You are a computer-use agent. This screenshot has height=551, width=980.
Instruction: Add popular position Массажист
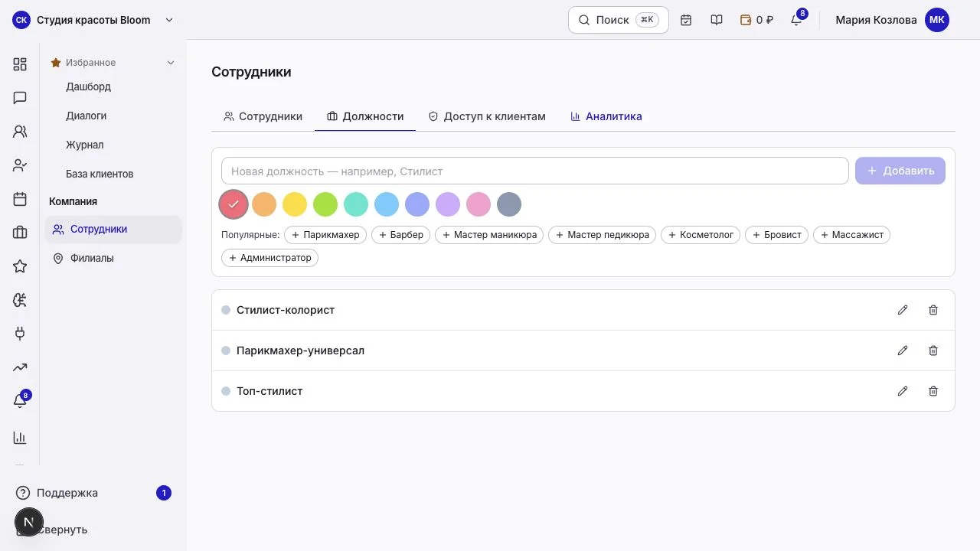pyautogui.click(x=851, y=235)
